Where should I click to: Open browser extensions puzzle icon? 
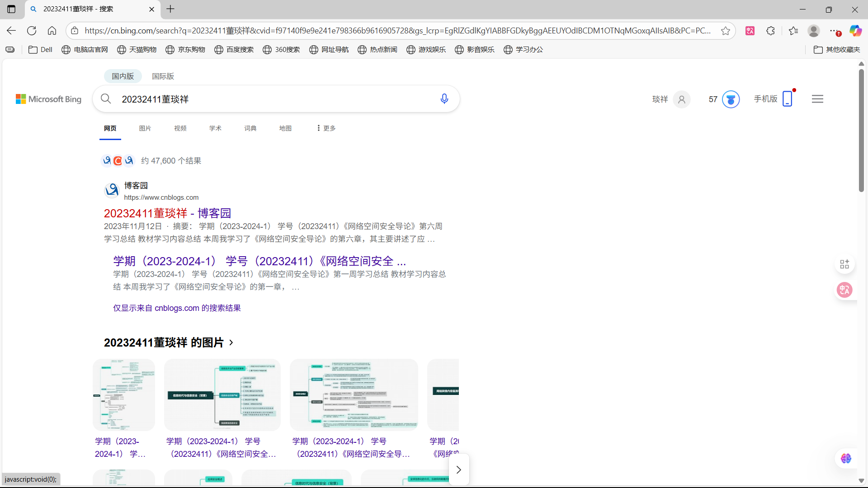(x=771, y=31)
